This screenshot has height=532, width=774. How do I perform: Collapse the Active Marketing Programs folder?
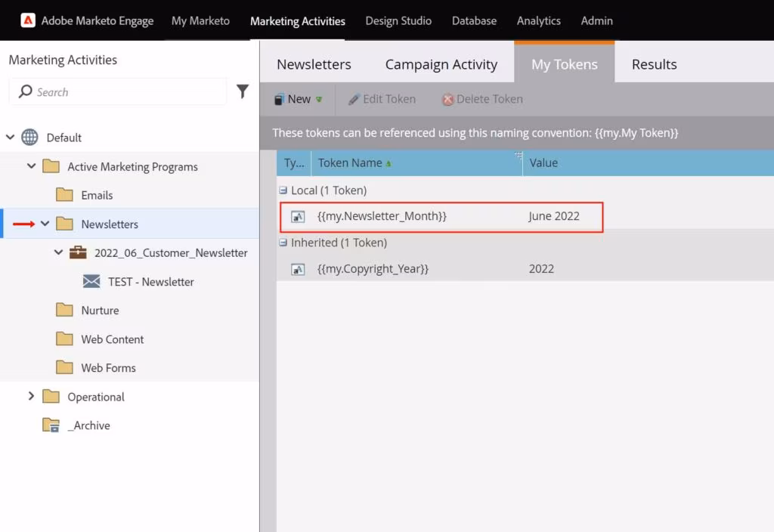[x=31, y=166]
